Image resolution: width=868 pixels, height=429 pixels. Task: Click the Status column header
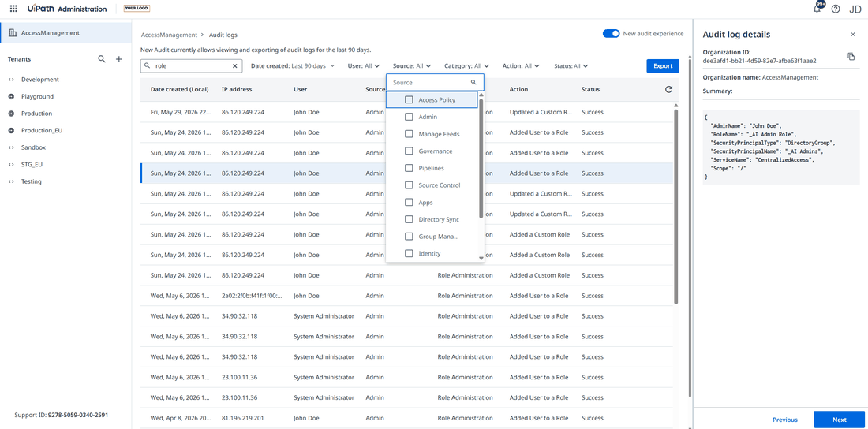(x=590, y=89)
